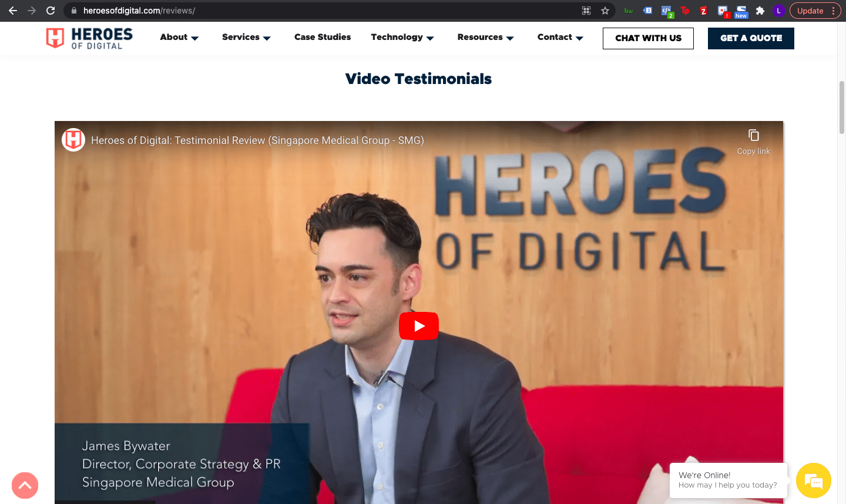Click the Heroes of Digital logo
Screen dimensions: 846x504
coord(89,38)
